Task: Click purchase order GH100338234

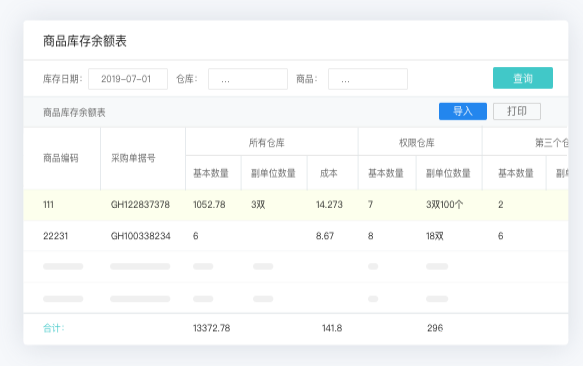Action: click(x=141, y=236)
